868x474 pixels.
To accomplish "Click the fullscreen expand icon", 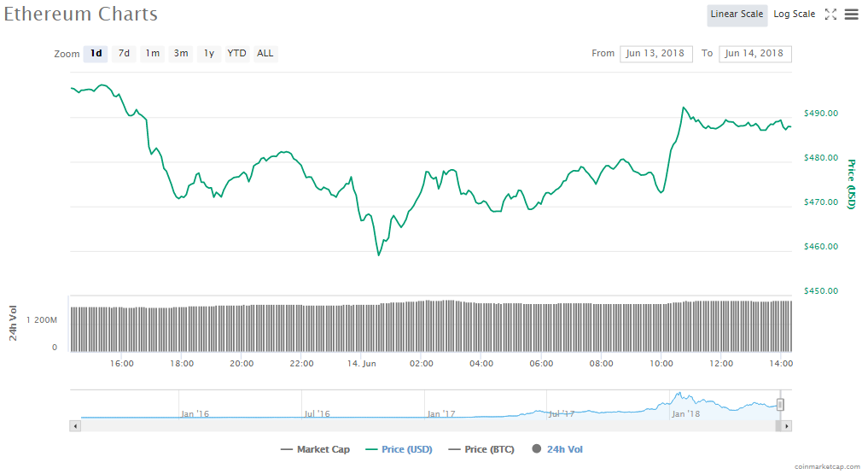I will pos(830,15).
